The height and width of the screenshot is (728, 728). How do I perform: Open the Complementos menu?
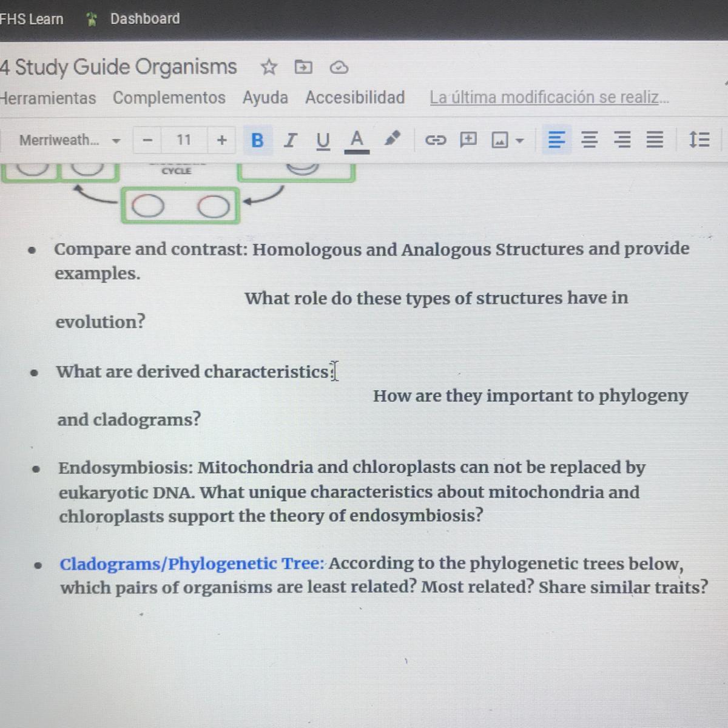tap(169, 98)
